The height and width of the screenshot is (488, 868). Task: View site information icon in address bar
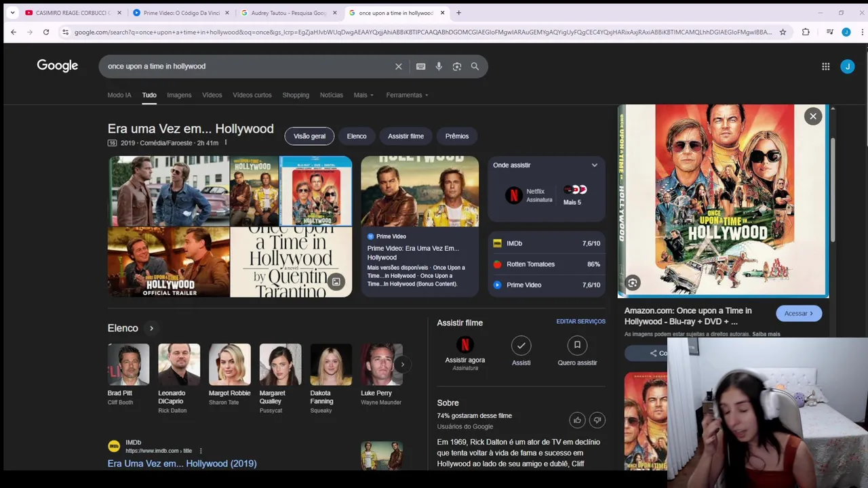tap(65, 32)
